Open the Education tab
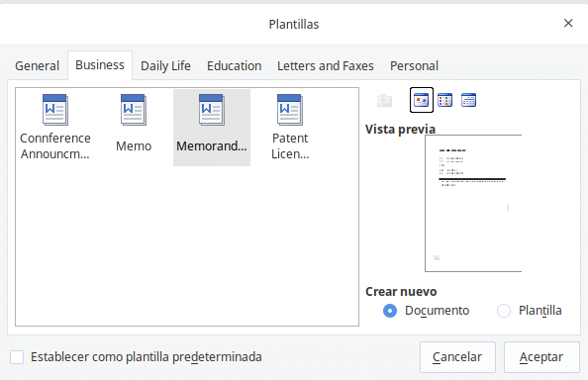This screenshot has width=588, height=380. [235, 66]
